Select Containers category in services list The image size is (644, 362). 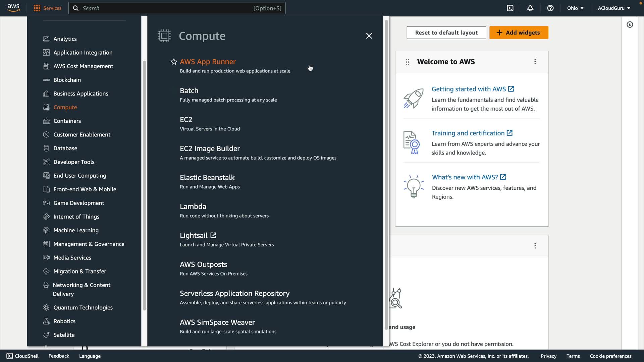[x=67, y=121]
